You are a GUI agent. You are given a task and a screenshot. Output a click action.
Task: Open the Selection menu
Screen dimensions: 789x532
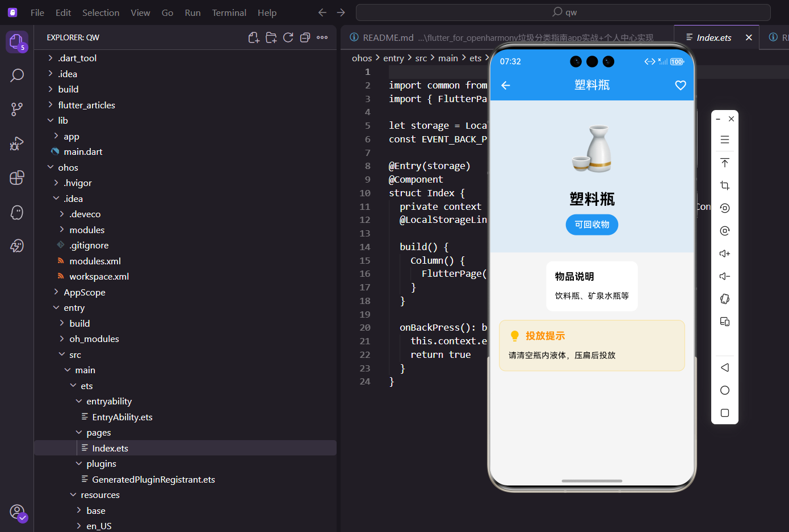tap(101, 12)
